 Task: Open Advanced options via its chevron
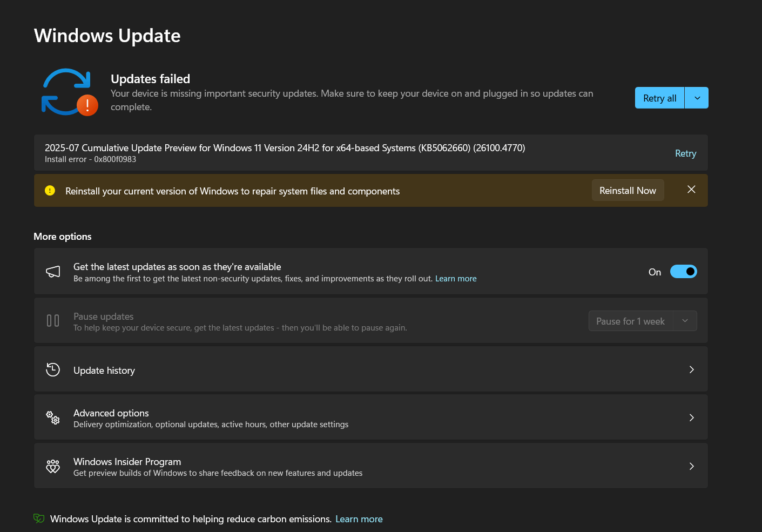pyautogui.click(x=691, y=417)
